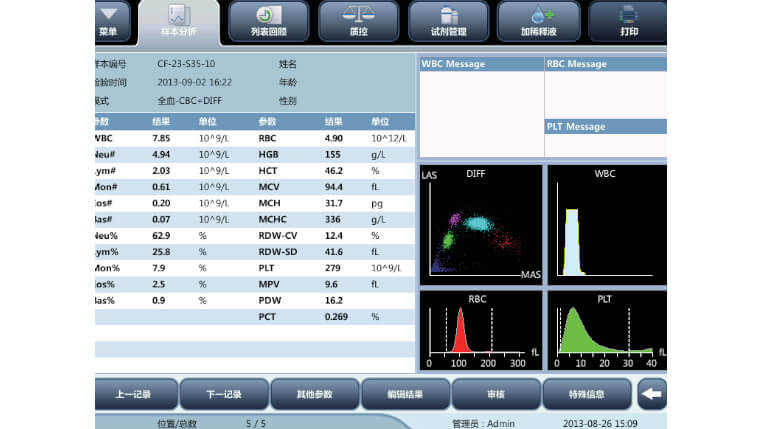This screenshot has height=429, width=762.
Task: Click the back arrow icon
Action: point(653,394)
